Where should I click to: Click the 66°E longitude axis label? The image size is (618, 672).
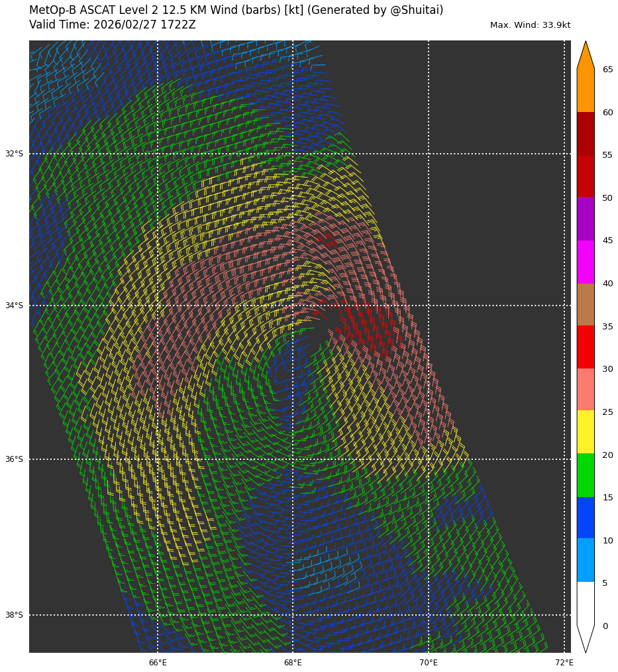(x=158, y=663)
